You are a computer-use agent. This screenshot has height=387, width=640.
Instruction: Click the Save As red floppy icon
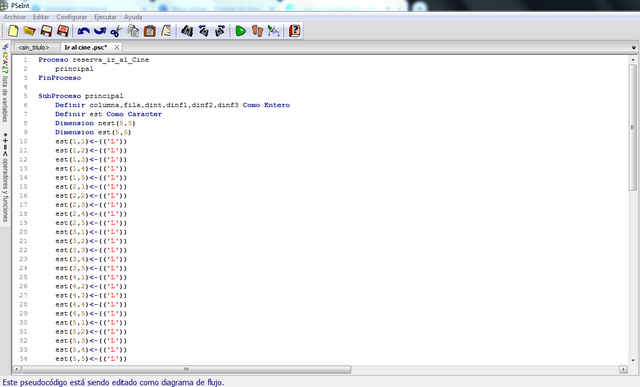coord(62,31)
